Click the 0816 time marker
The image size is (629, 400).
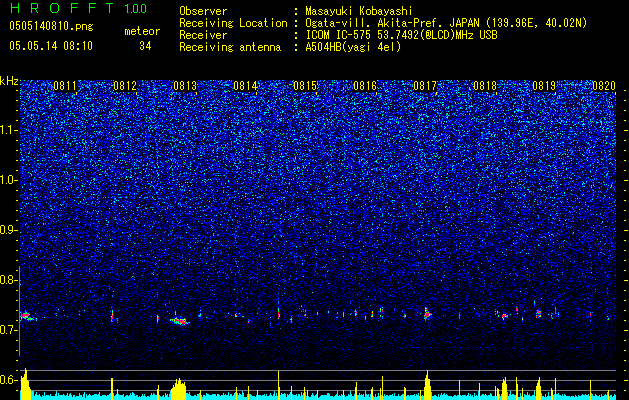365,86
